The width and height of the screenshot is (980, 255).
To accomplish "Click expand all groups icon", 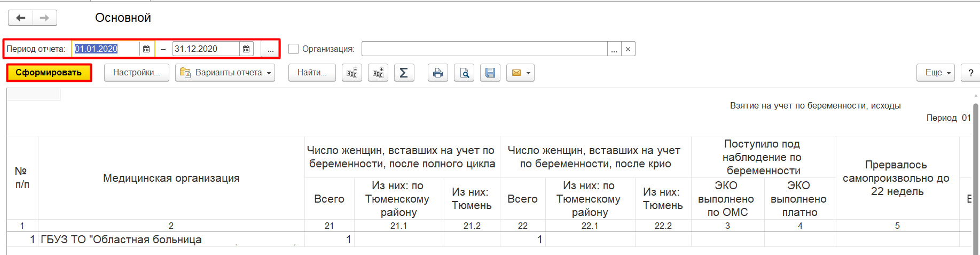I will (378, 73).
